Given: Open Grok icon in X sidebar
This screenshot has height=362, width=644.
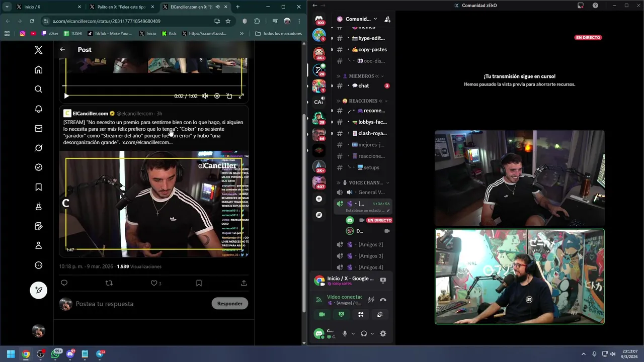Looking at the screenshot, I should (38, 148).
